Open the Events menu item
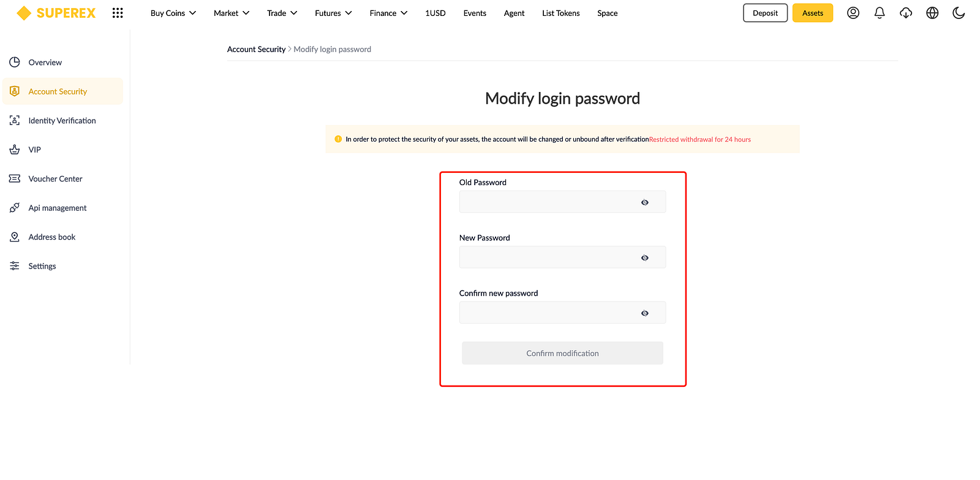The height and width of the screenshot is (480, 980). coord(475,13)
